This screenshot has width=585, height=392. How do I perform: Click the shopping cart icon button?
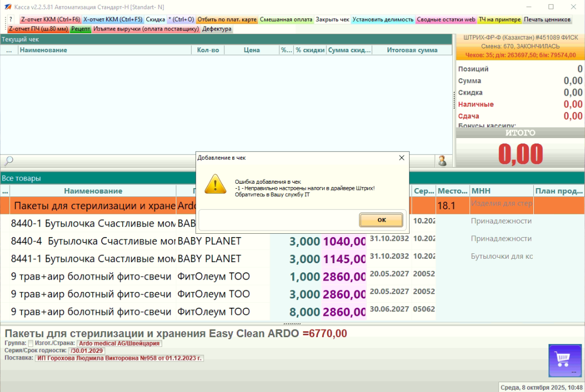coord(565,359)
